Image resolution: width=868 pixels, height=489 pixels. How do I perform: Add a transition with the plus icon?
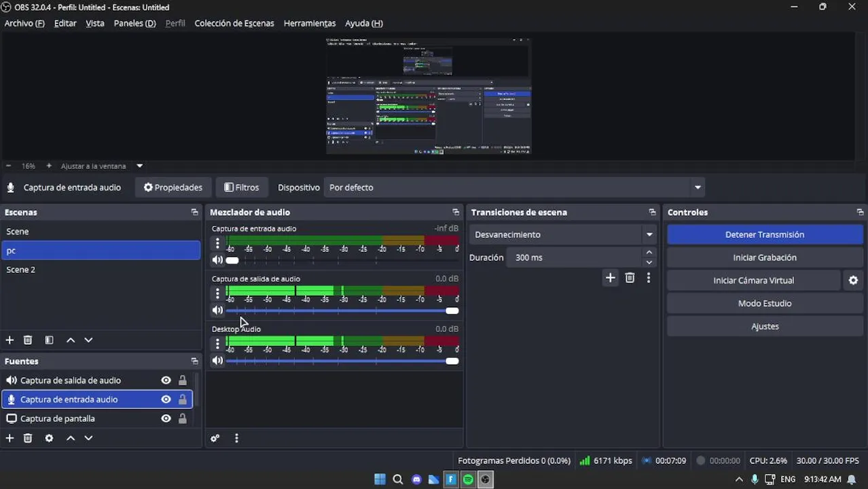pyautogui.click(x=610, y=278)
